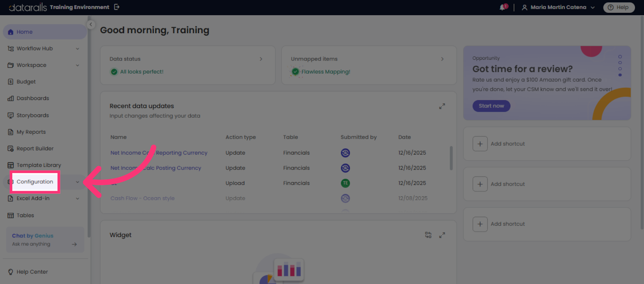Expand the Workflow Hub chevron

(x=78, y=49)
